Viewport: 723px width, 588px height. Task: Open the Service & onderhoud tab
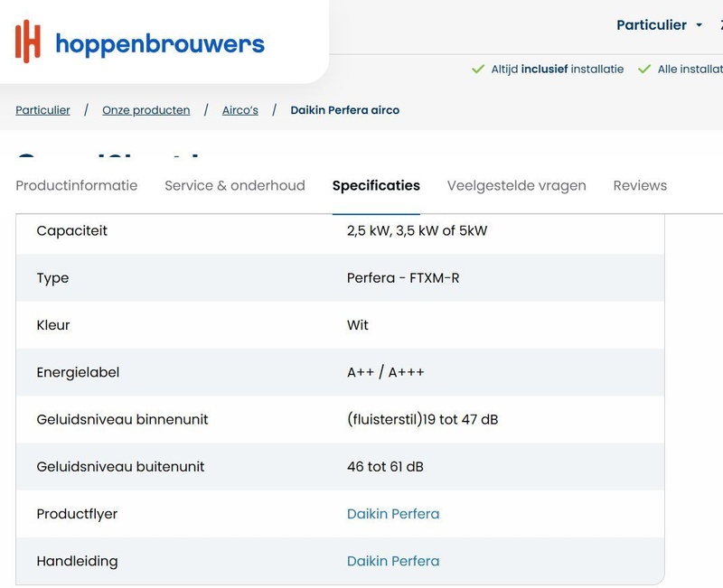(235, 185)
